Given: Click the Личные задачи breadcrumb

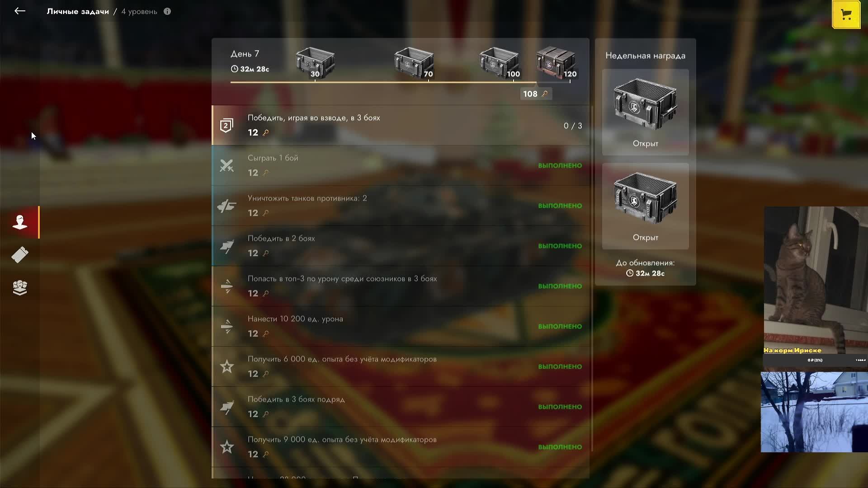Looking at the screenshot, I should pyautogui.click(x=78, y=11).
